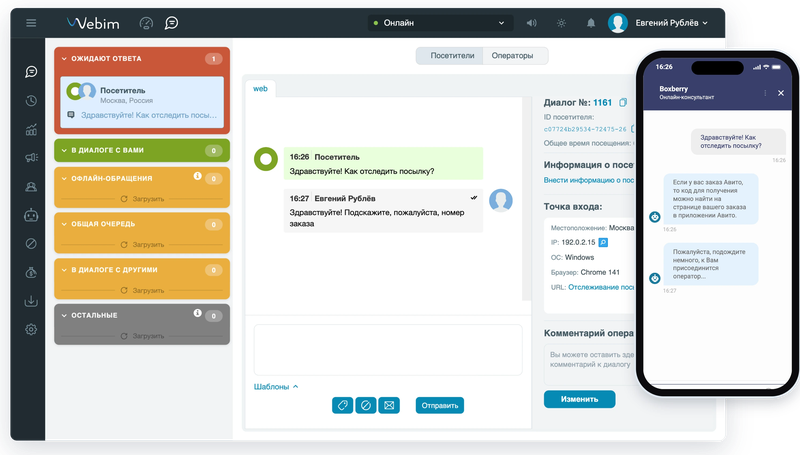Click the dashboard speedometer icon
Image resolution: width=800 pixels, height=455 pixels.
point(146,23)
